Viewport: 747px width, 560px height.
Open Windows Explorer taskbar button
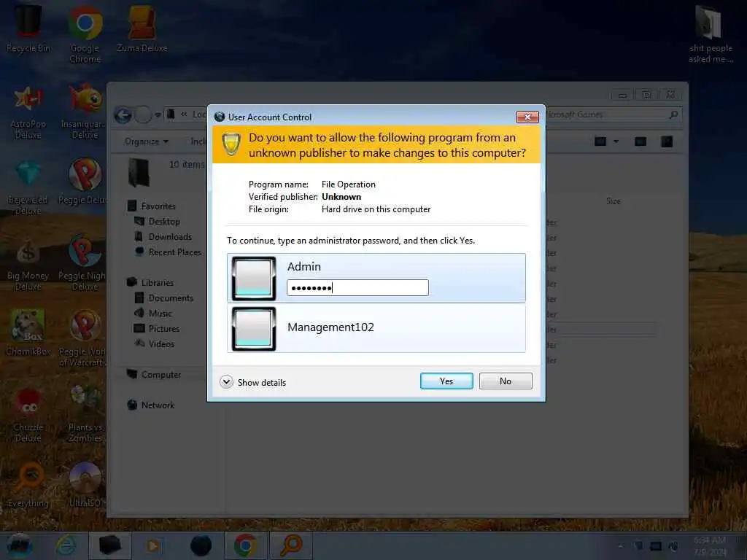click(x=109, y=545)
